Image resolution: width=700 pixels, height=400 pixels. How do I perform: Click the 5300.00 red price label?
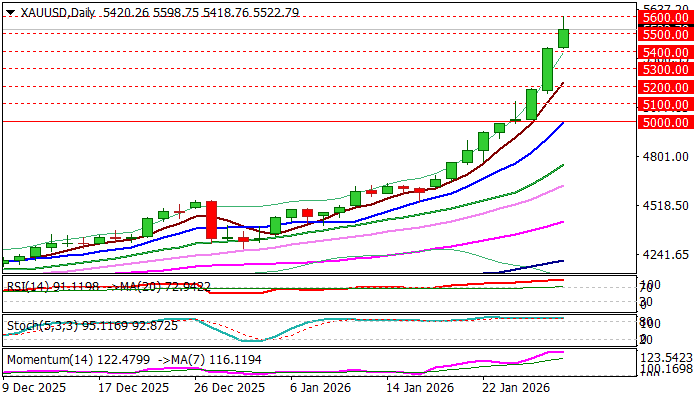(x=667, y=69)
